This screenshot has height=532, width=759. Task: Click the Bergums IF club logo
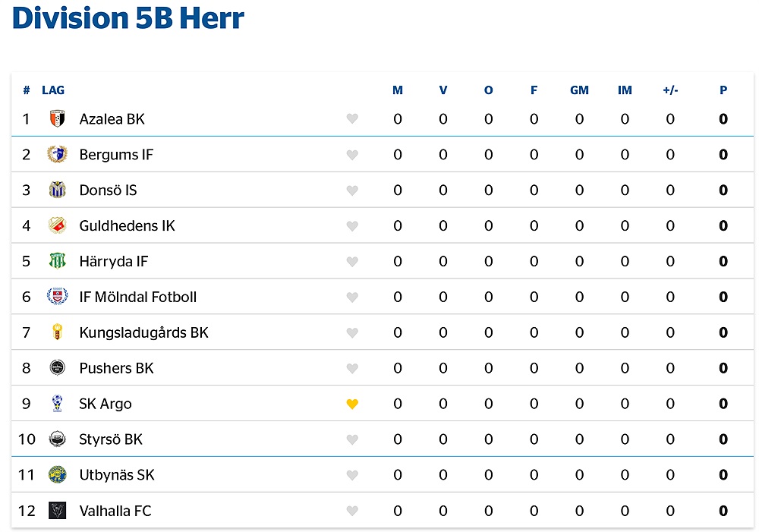(x=57, y=155)
